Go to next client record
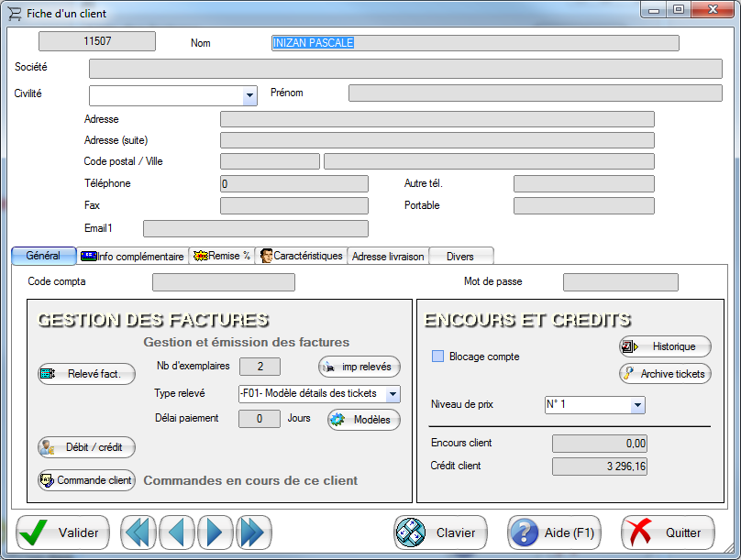 point(215,533)
